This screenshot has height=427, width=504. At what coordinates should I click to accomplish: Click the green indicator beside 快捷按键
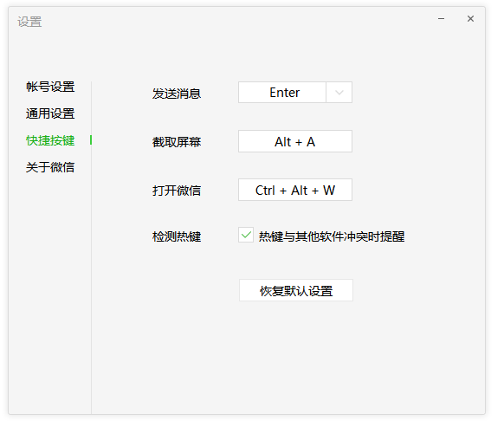pos(91,140)
